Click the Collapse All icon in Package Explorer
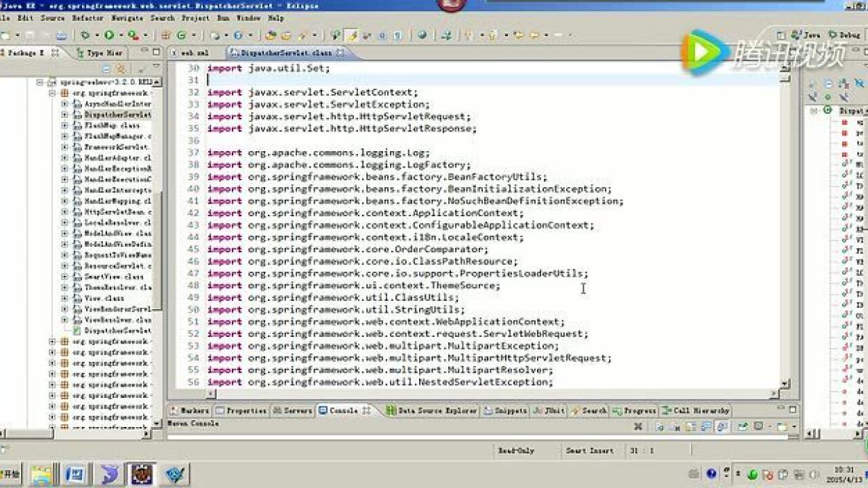868x488 pixels. (106, 68)
